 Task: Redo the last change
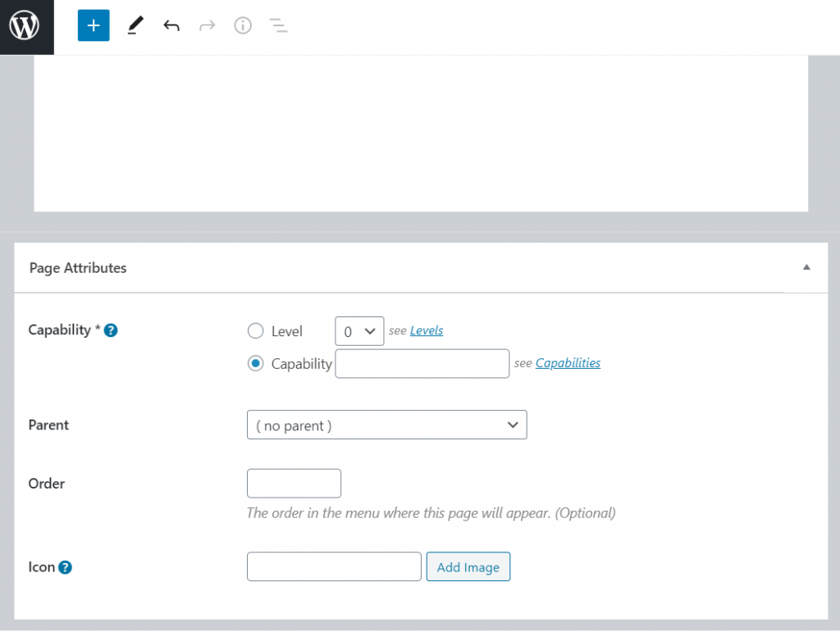coord(207,25)
